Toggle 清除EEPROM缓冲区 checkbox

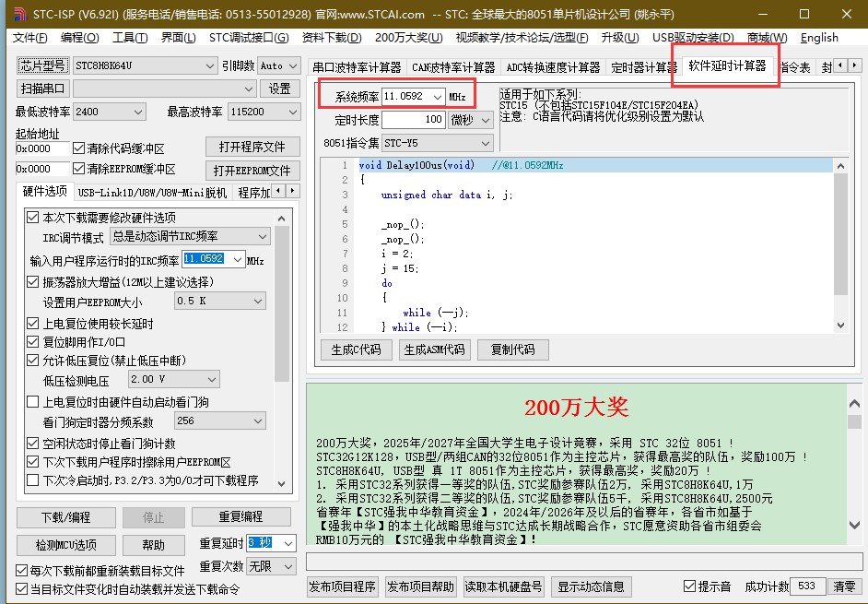[x=78, y=169]
